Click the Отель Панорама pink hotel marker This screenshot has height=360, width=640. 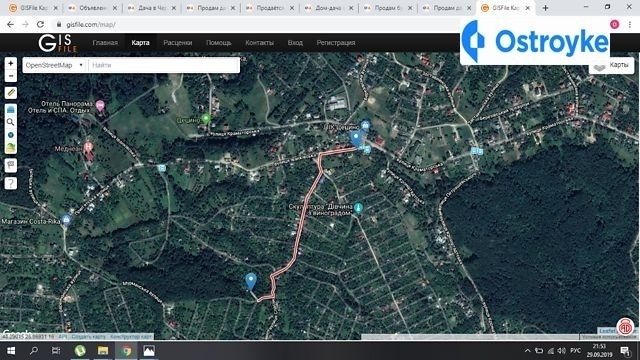pyautogui.click(x=100, y=106)
